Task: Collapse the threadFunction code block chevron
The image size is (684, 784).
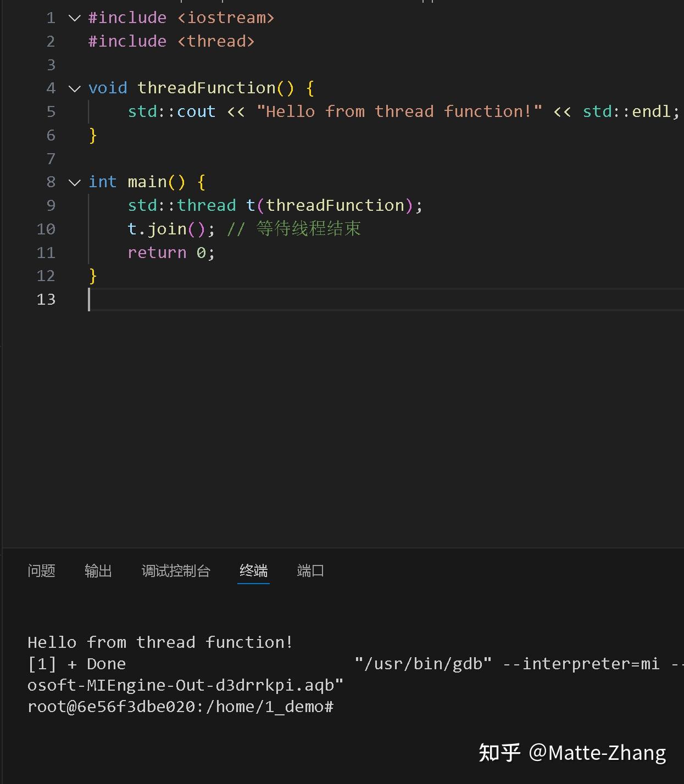Action: pyautogui.click(x=74, y=87)
